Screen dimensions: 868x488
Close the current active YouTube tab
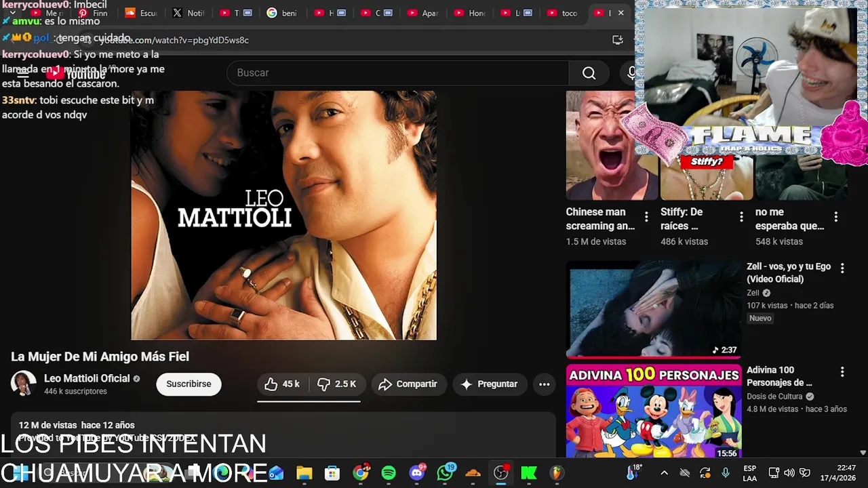coord(620,13)
